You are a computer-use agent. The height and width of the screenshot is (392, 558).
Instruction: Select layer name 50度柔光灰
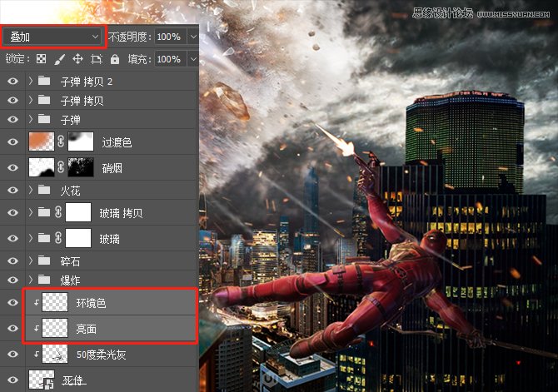click(102, 355)
